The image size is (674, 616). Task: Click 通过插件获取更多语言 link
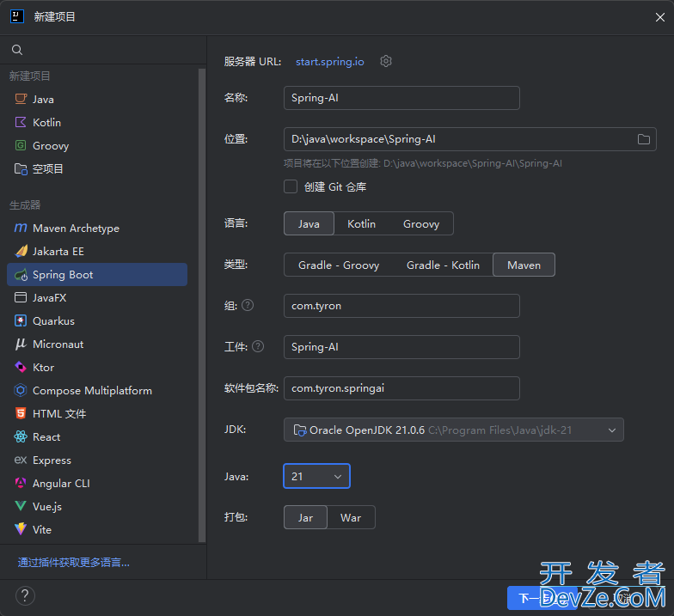pos(74,562)
